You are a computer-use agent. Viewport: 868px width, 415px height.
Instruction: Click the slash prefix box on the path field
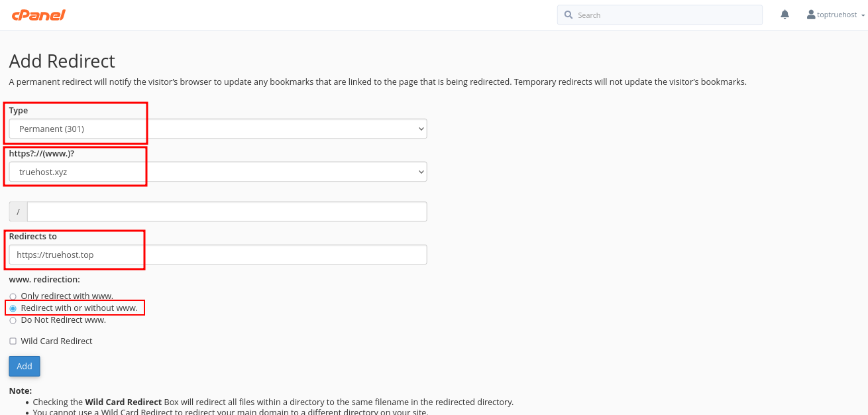pyautogui.click(x=17, y=211)
